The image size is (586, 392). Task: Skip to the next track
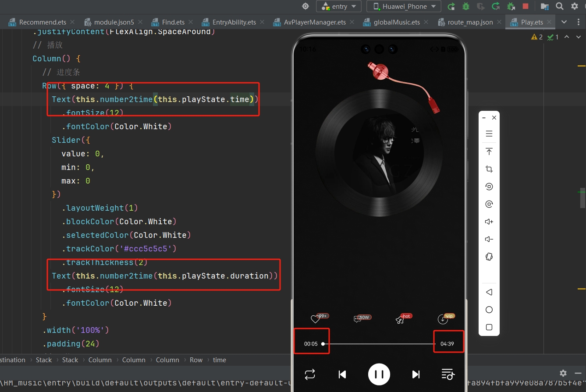(416, 374)
